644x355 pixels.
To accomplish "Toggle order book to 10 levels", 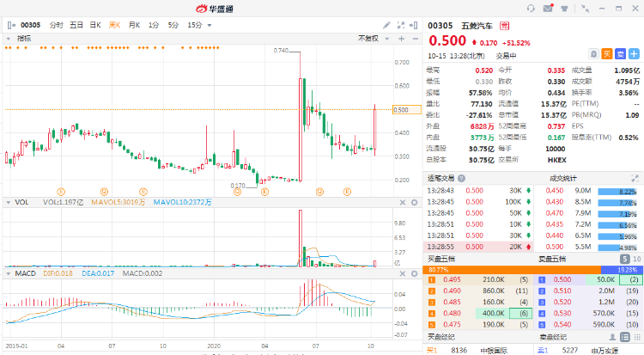I will click(x=636, y=259).
